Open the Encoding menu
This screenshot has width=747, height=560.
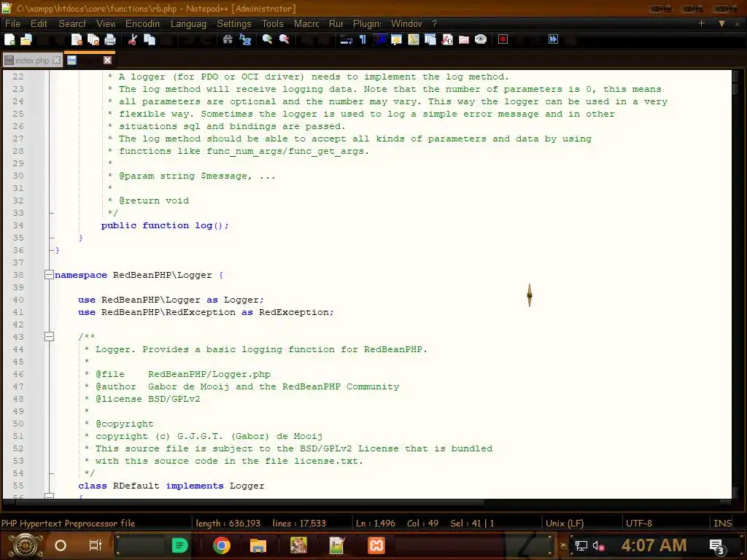coord(142,23)
